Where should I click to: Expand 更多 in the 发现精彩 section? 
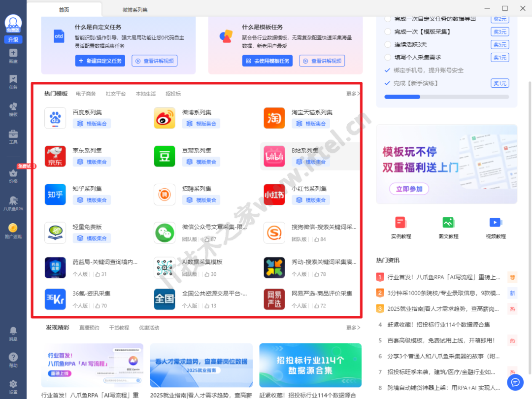pos(353,328)
